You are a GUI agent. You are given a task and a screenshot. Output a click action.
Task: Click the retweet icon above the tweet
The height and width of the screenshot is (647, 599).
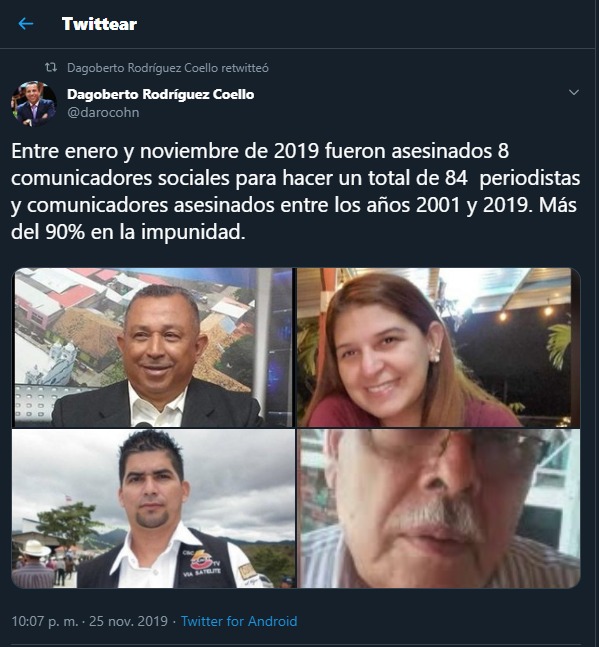click(51, 67)
